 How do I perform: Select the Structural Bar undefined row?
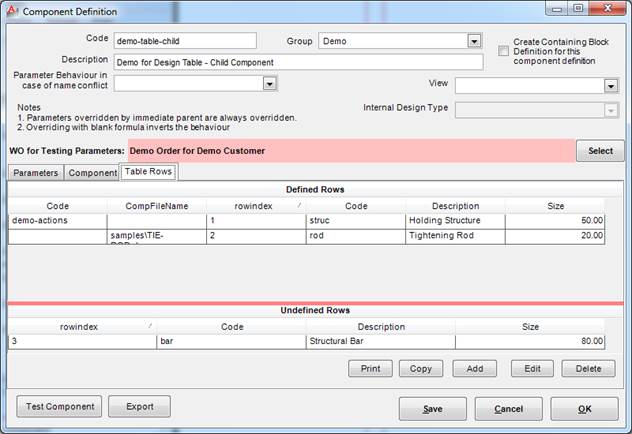point(380,341)
